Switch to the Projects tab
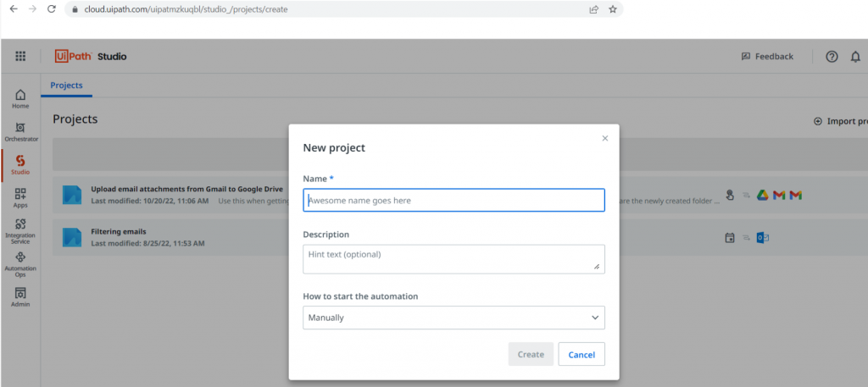Image resolution: width=868 pixels, height=387 pixels. point(66,86)
